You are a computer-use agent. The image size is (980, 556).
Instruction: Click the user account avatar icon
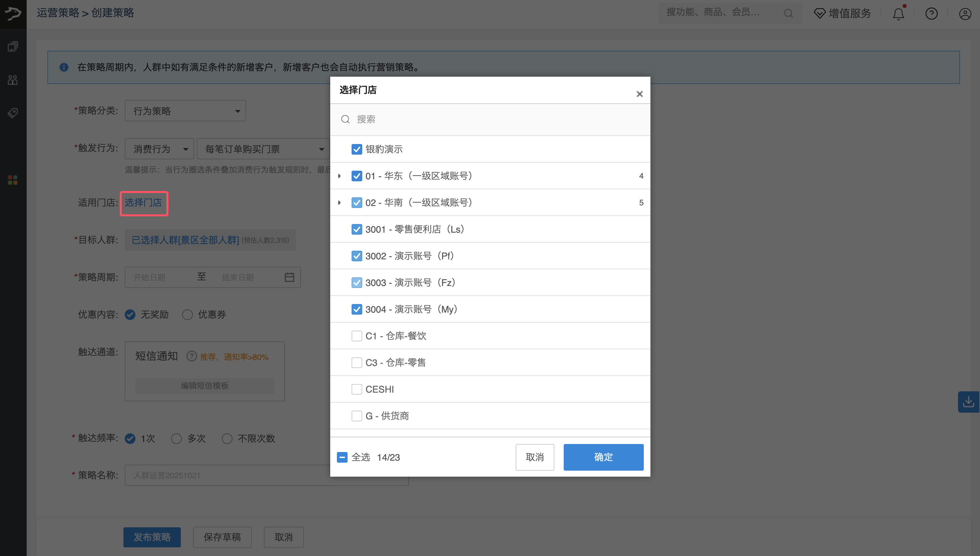(x=965, y=14)
